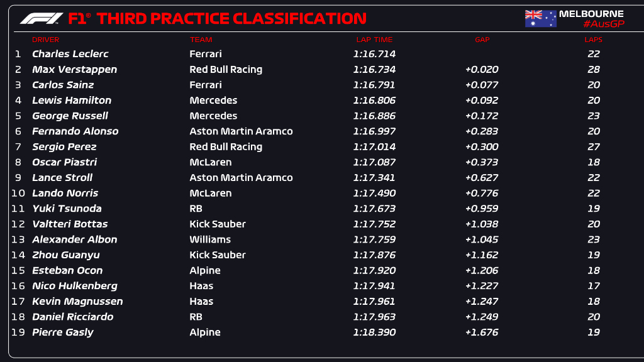Select Oscar Piastri driver name
The image size is (644, 362).
(65, 162)
